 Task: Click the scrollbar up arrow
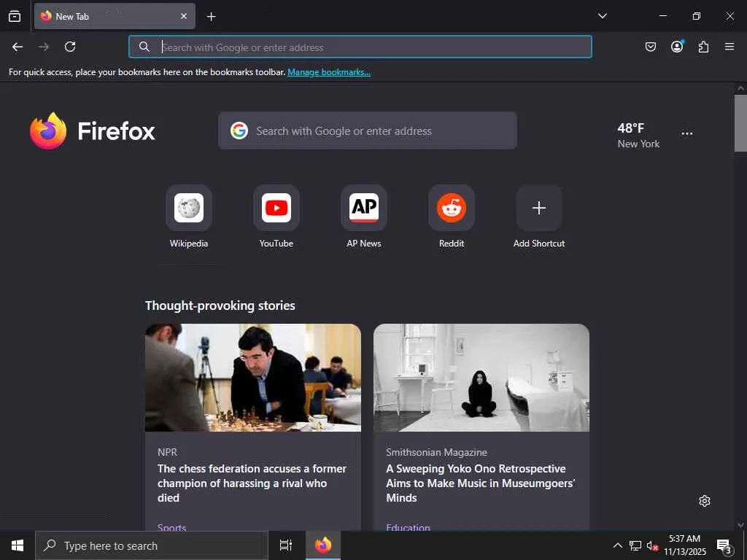(x=740, y=88)
